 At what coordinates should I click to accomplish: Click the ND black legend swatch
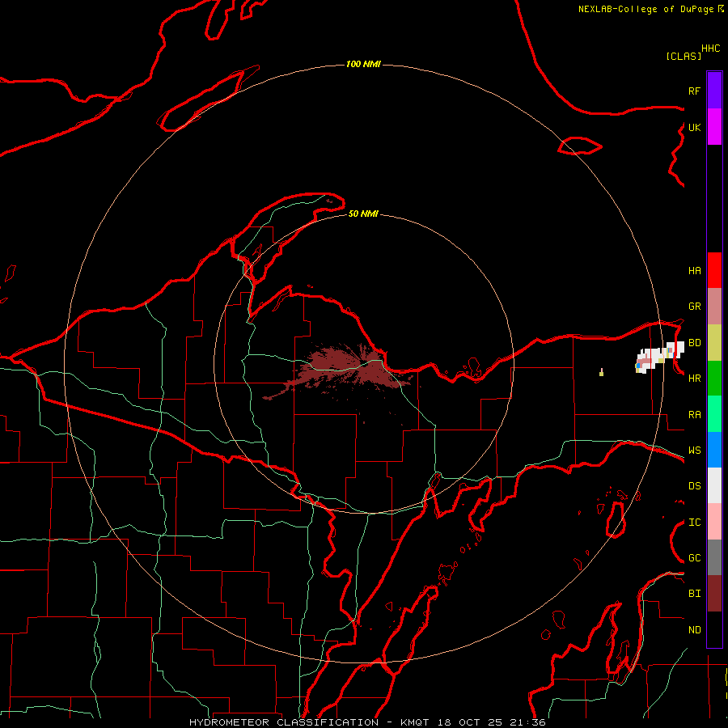point(714,629)
